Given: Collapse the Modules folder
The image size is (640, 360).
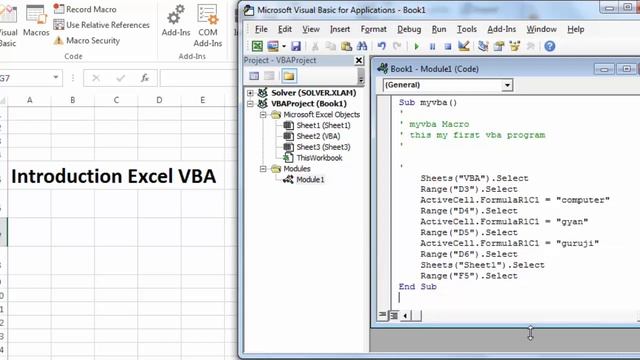Looking at the screenshot, I should coord(263,169).
